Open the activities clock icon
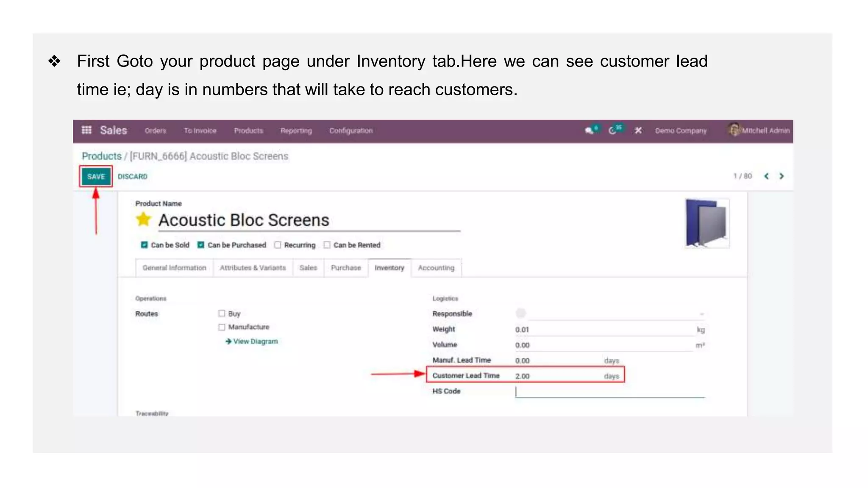The height and width of the screenshot is (488, 868). 612,130
